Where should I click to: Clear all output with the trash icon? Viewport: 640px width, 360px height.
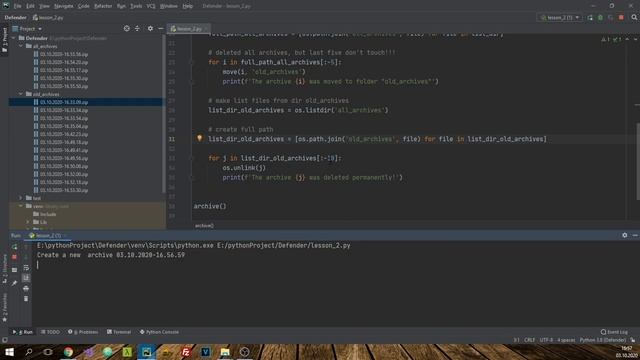[26, 299]
